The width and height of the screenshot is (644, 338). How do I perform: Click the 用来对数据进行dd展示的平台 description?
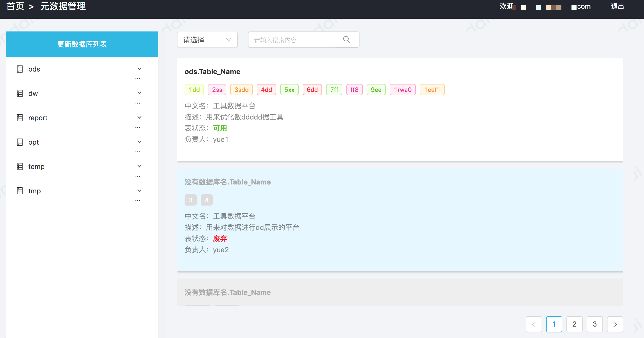tap(253, 227)
